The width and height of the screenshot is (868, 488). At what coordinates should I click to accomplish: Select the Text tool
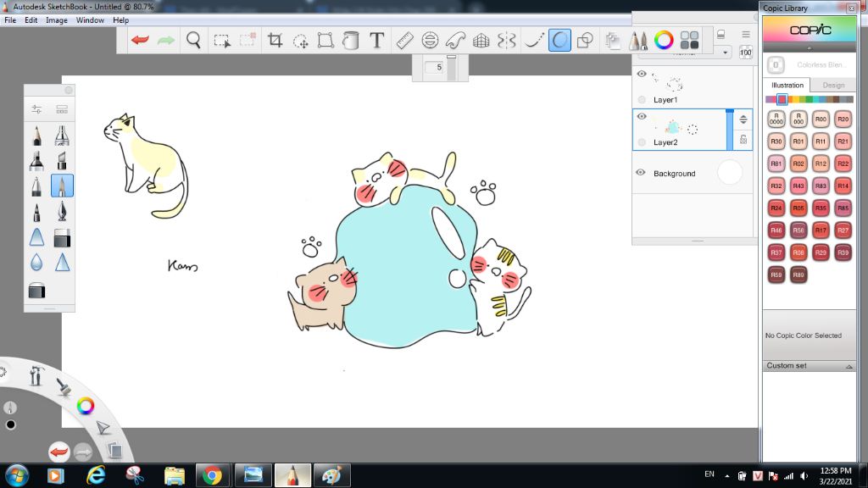click(x=376, y=40)
